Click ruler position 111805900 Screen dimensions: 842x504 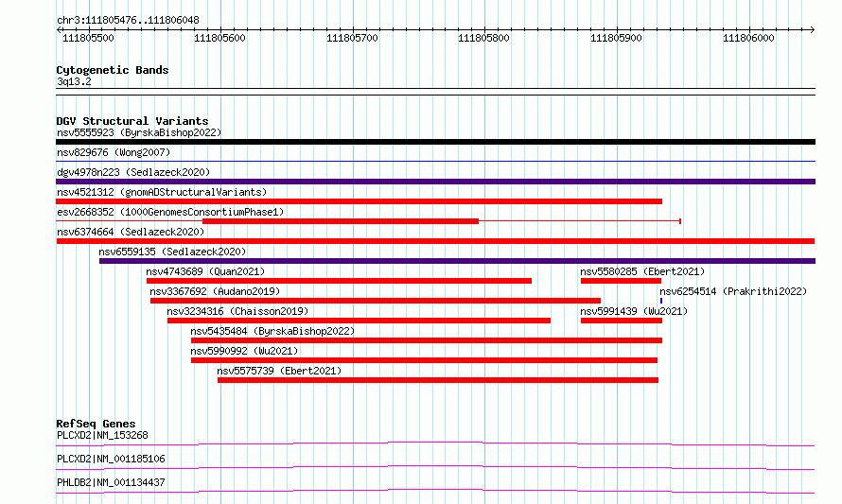[616, 38]
